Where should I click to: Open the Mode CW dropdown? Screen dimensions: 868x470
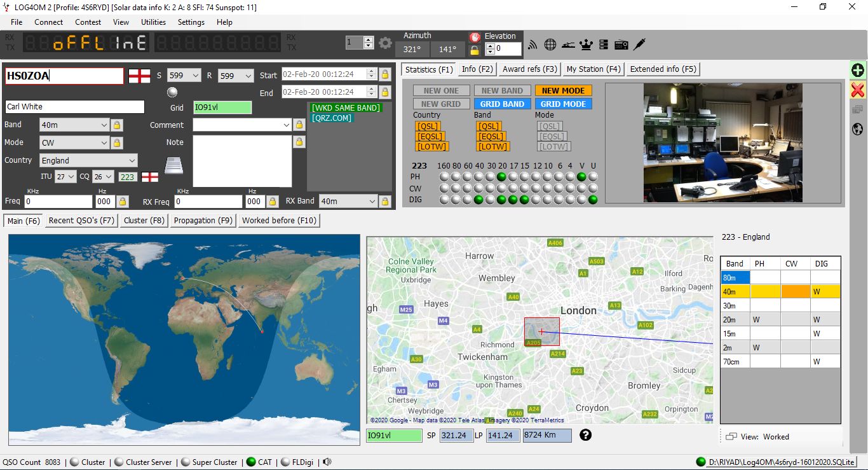pyautogui.click(x=104, y=142)
